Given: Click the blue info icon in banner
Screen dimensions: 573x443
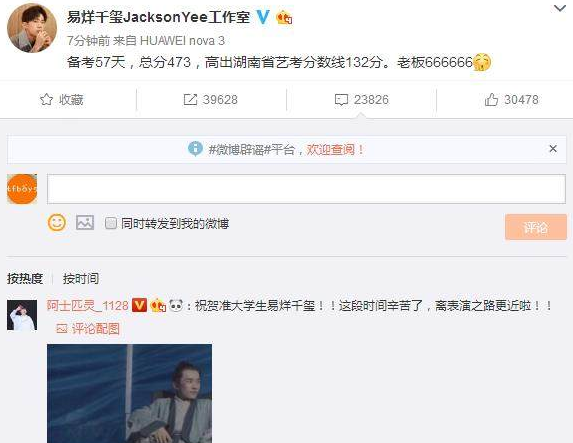Looking at the screenshot, I should pos(195,149).
